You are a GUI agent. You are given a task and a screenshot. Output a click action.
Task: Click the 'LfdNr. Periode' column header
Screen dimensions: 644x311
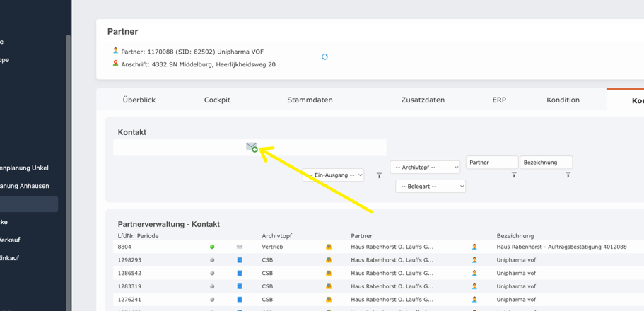138,236
